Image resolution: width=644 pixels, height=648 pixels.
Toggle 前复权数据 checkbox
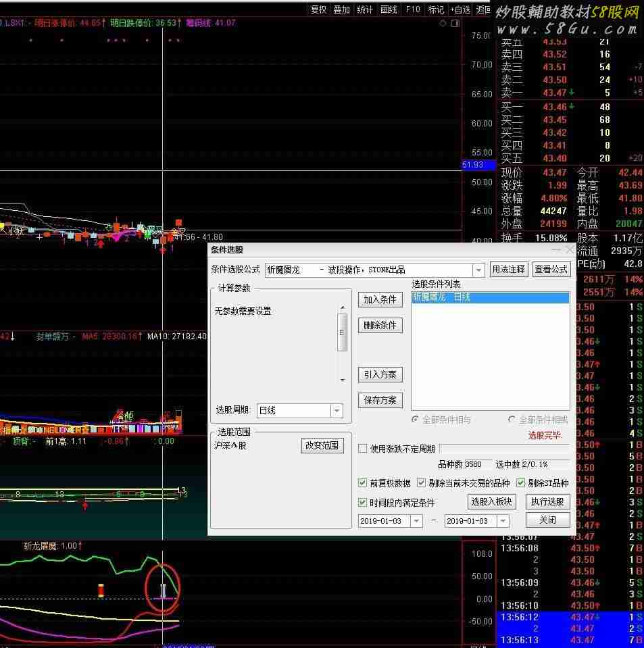click(362, 482)
